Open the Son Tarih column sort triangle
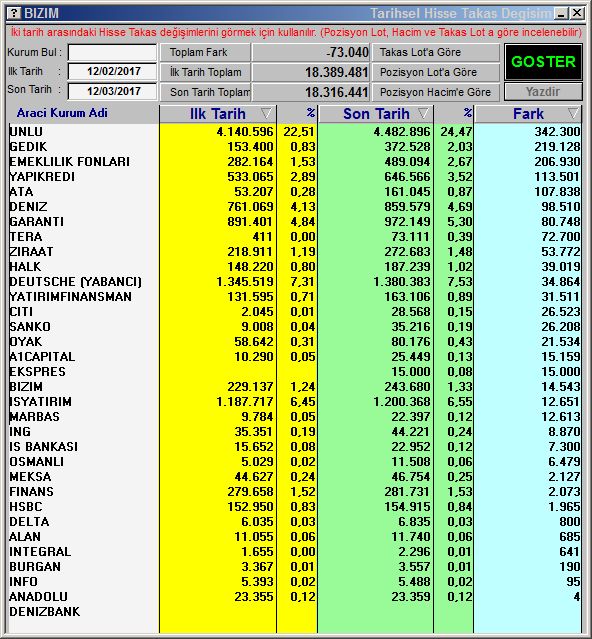The image size is (592, 639). [423, 113]
